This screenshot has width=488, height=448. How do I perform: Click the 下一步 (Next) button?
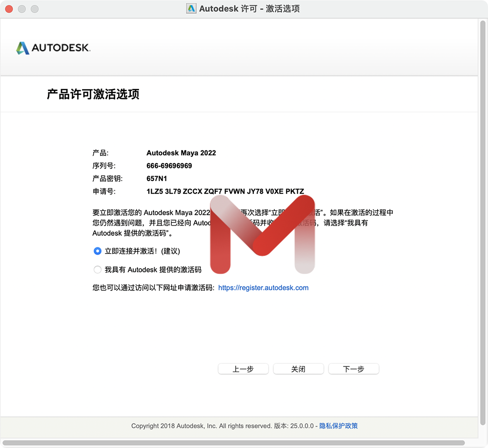click(353, 369)
